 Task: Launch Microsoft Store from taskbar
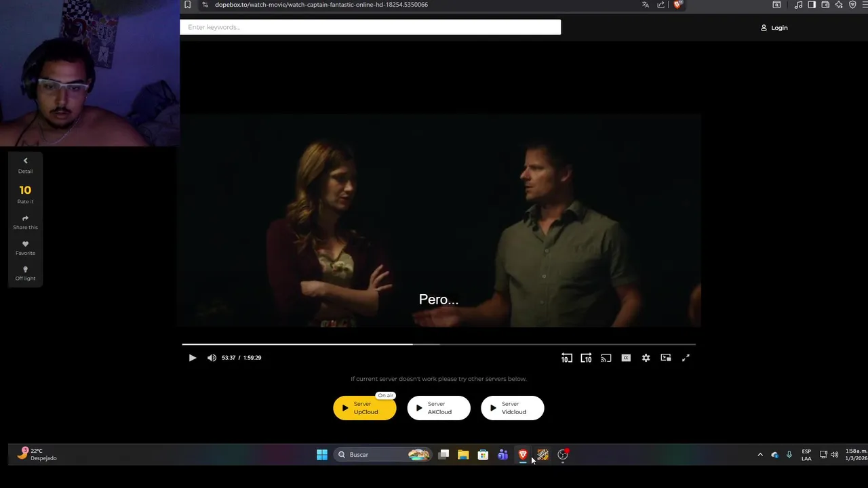point(483,455)
